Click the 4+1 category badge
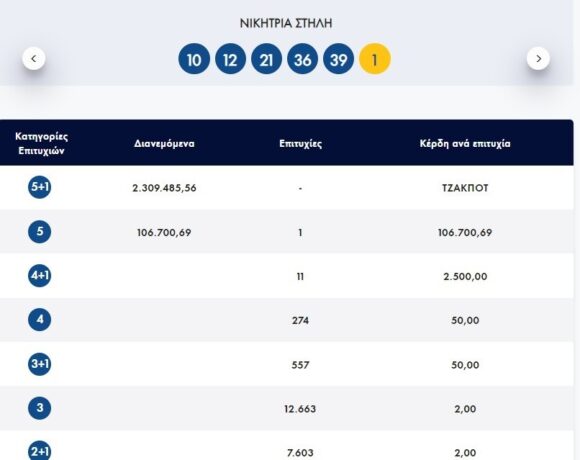This screenshot has width=580, height=460. (40, 276)
